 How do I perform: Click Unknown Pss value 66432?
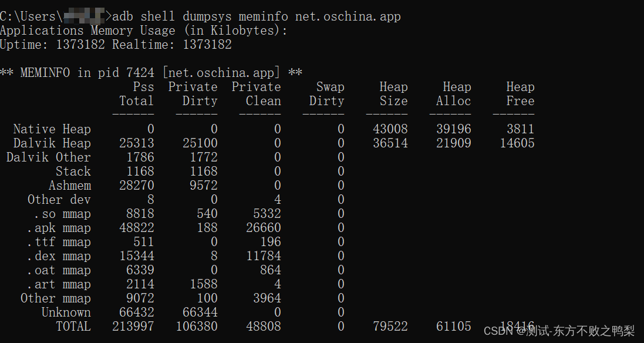point(137,312)
